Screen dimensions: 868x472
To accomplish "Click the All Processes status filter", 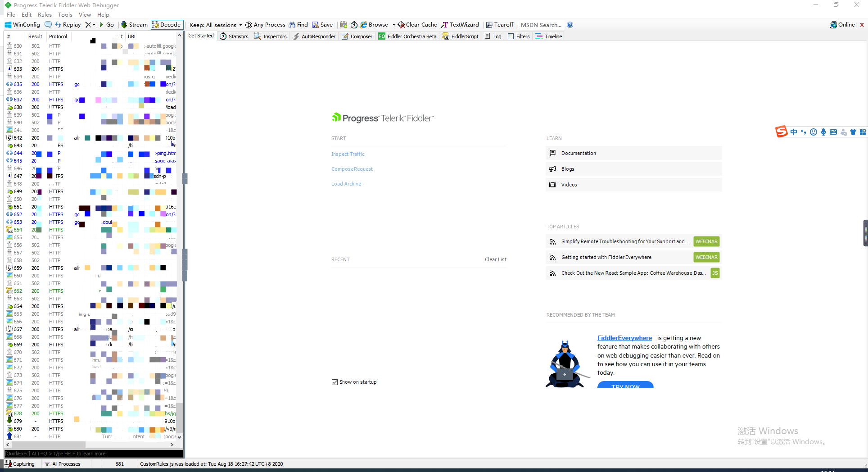I will coord(63,464).
